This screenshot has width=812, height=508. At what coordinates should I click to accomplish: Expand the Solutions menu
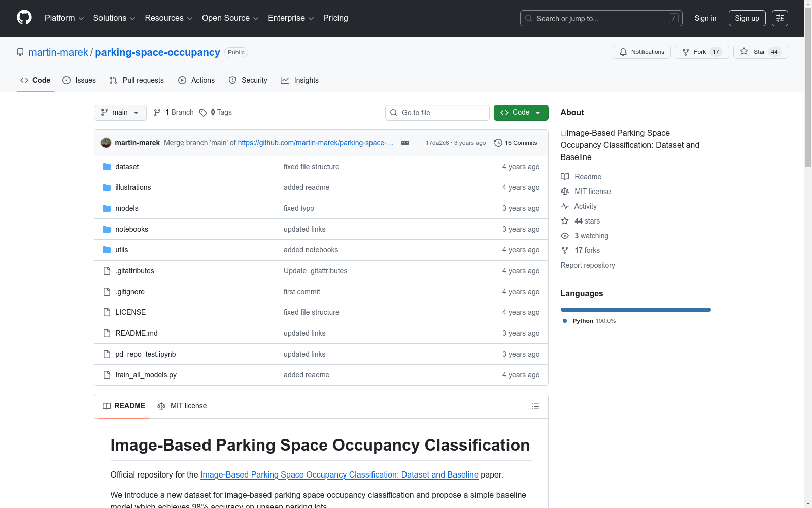(114, 18)
